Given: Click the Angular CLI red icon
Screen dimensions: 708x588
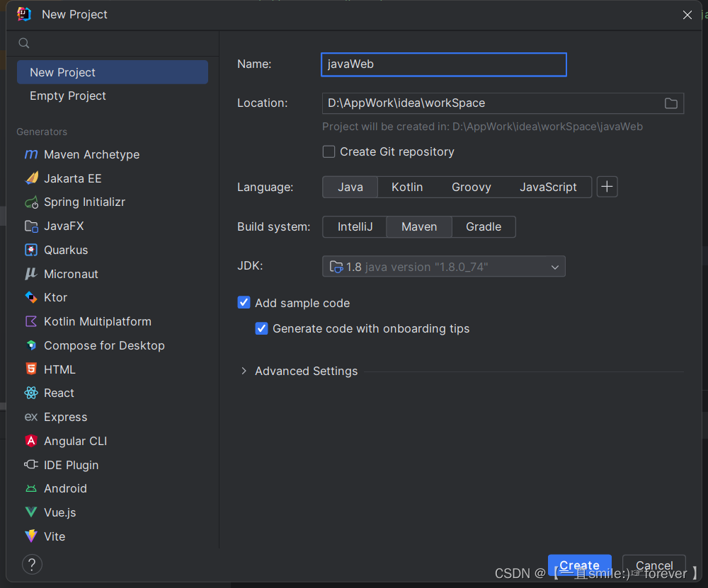Looking at the screenshot, I should coord(31,440).
